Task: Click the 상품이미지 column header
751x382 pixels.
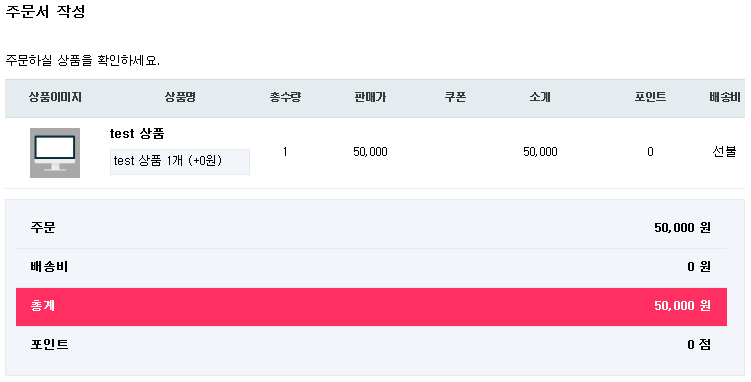Action: [55, 97]
